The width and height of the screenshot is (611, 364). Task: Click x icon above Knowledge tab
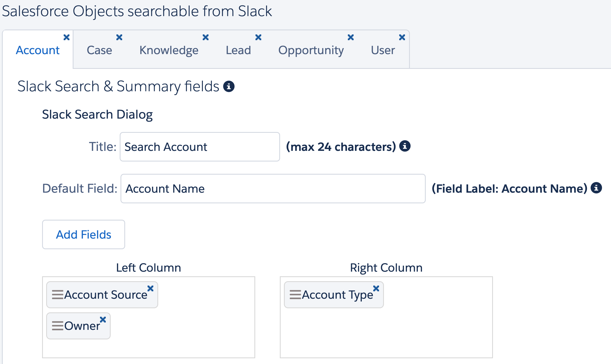tap(205, 37)
